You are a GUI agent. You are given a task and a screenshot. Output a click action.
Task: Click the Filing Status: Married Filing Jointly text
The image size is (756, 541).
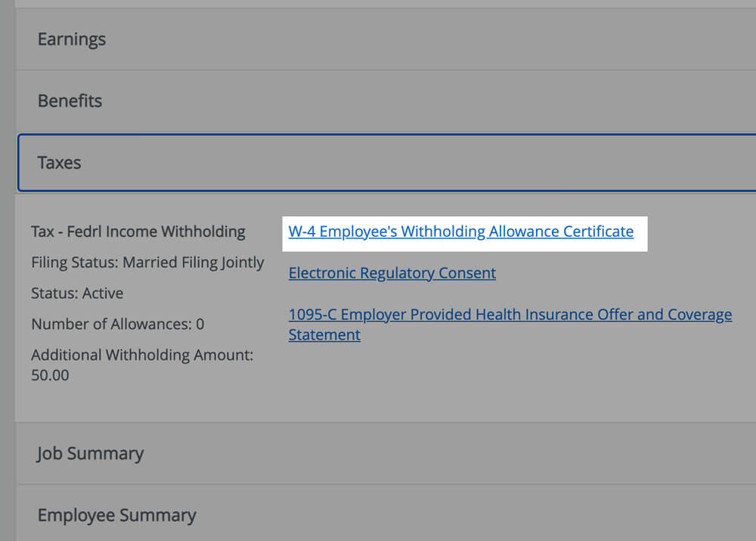[x=147, y=263]
